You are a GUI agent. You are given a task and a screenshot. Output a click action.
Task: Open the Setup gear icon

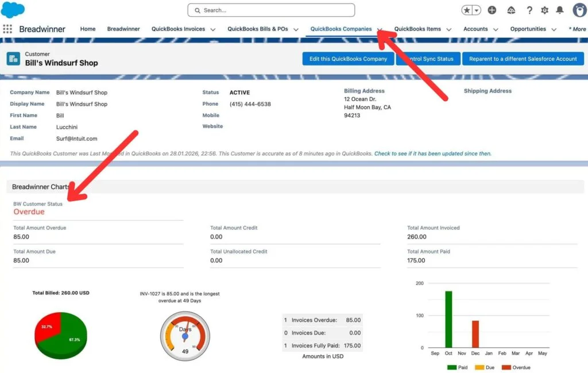[x=544, y=10]
